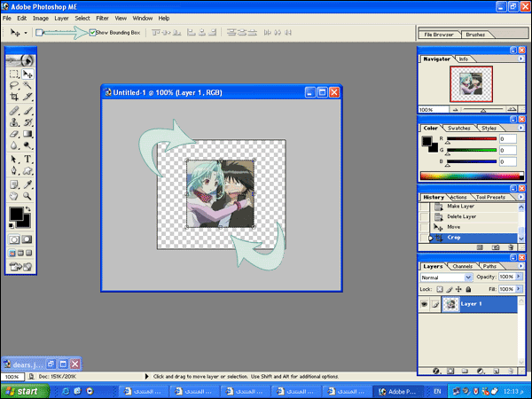Hide Layer 1 with eye icon
The height and width of the screenshot is (399, 532).
424,304
